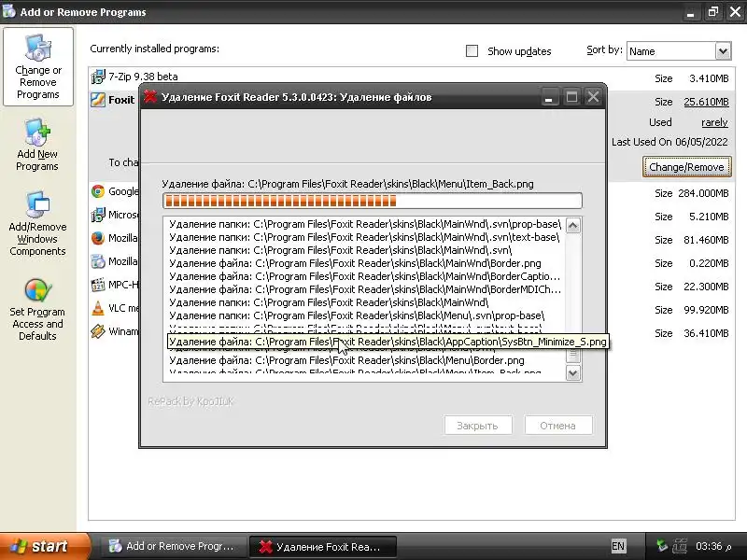Select log line ending Menu\.svn\prop-base\
This screenshot has width=747, height=560.
[357, 315]
